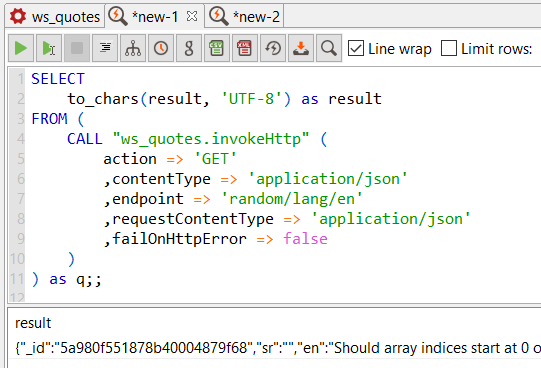
Task: Click the 'application/json' string on line 6
Action: click(x=328, y=179)
